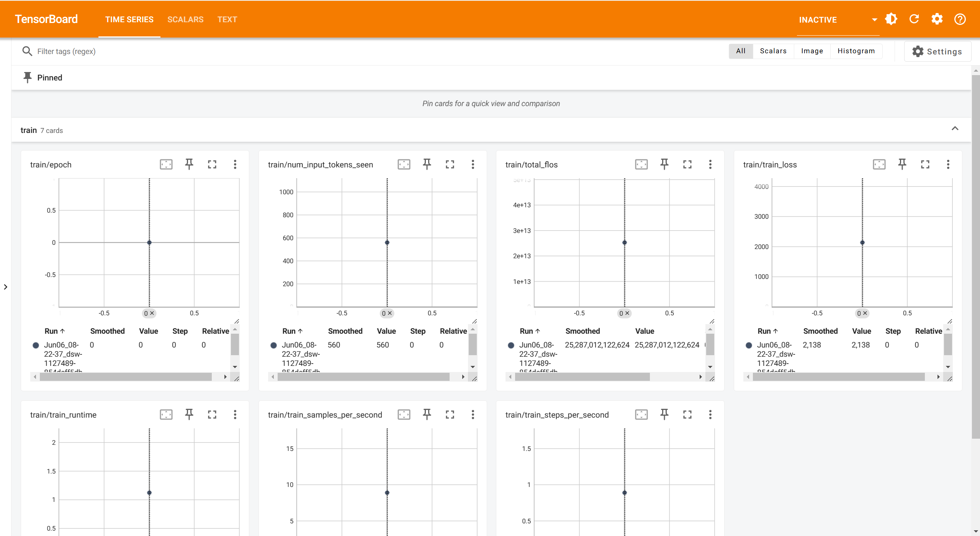980x536 pixels.
Task: Switch to the SCALARS tab
Action: (185, 19)
